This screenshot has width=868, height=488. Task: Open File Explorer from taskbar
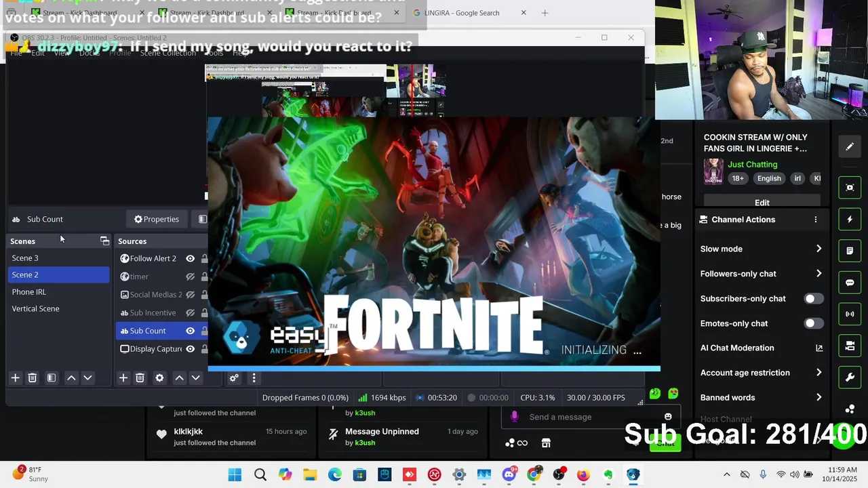click(310, 475)
